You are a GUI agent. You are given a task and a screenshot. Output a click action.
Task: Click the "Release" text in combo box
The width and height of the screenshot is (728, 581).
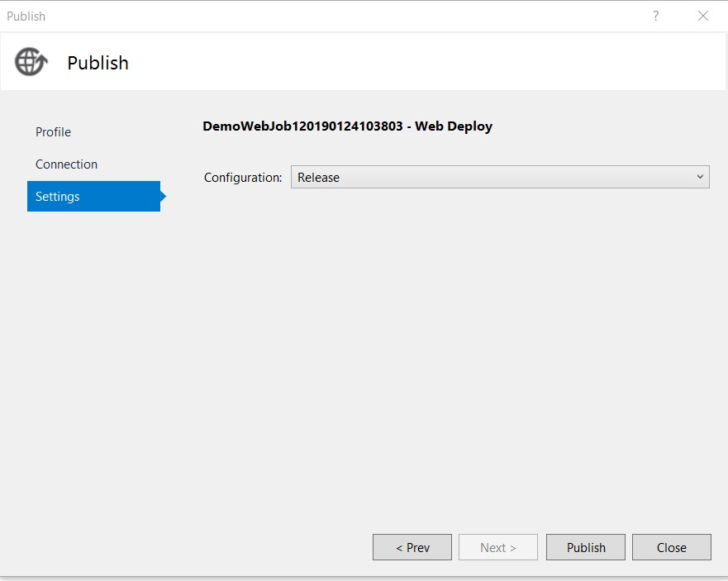(x=318, y=178)
